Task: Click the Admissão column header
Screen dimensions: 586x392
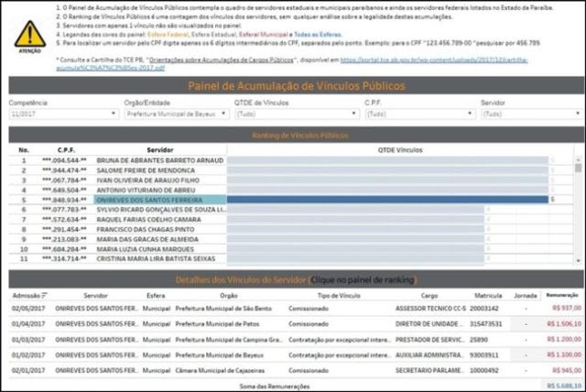Action: [26, 296]
